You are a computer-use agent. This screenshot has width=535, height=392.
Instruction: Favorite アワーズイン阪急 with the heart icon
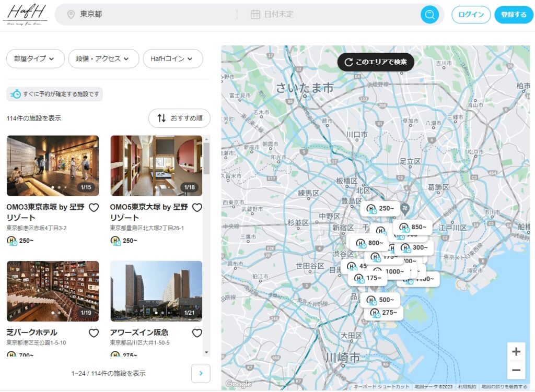click(197, 332)
